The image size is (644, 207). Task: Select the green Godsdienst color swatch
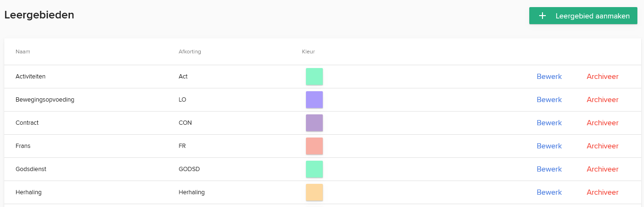(x=314, y=169)
